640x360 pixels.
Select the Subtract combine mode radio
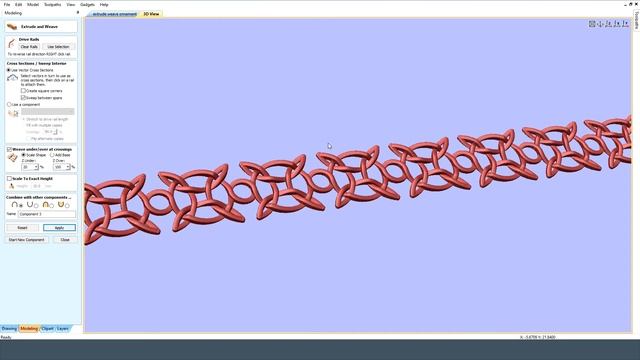(36, 206)
